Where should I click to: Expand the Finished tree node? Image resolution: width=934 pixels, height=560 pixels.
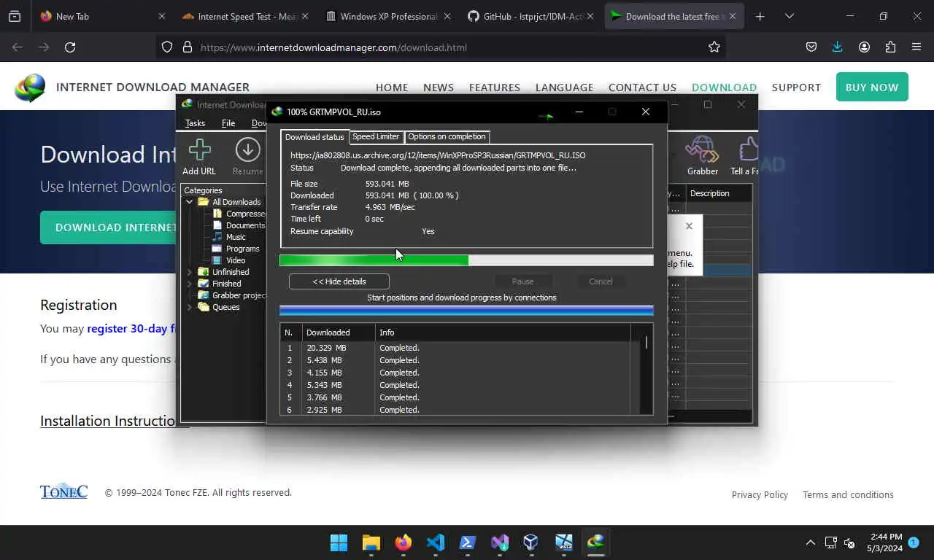189,284
